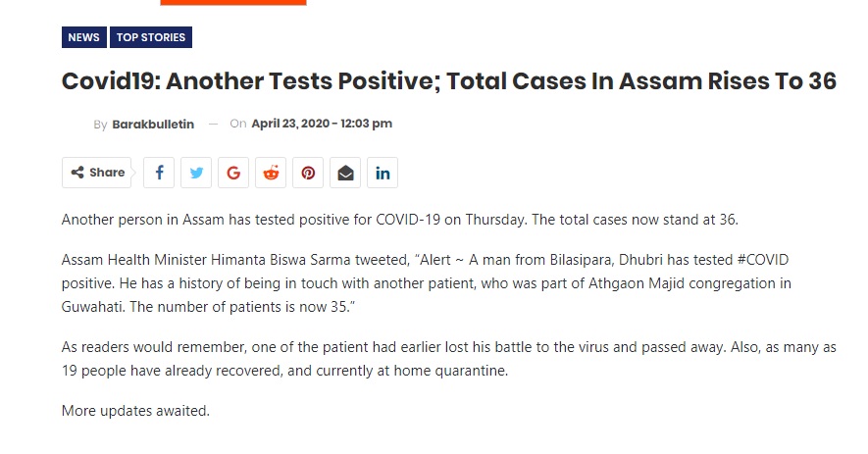Click the orange bar at the top
Viewport: 868px width, 454px height.
(x=233, y=2)
